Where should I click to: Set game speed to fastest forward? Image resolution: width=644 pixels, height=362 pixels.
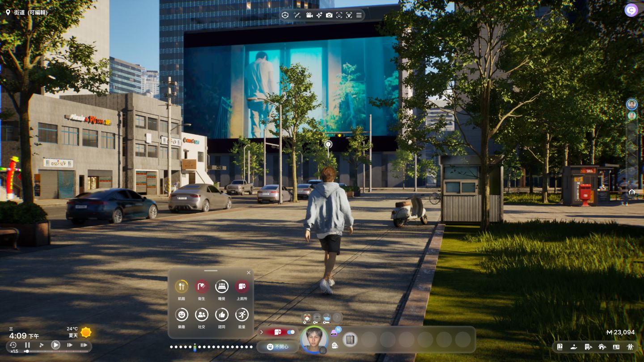pyautogui.click(x=84, y=345)
